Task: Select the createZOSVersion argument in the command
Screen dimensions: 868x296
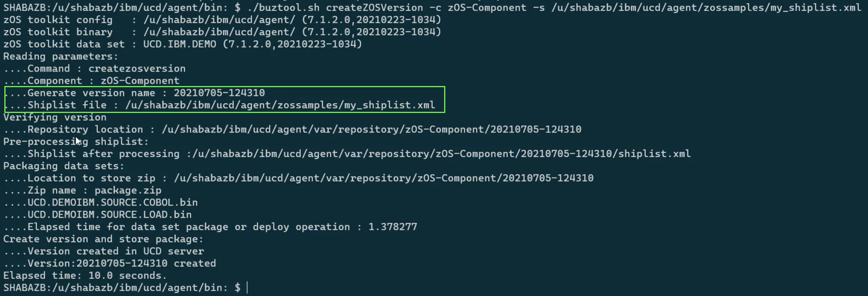Action: [374, 8]
